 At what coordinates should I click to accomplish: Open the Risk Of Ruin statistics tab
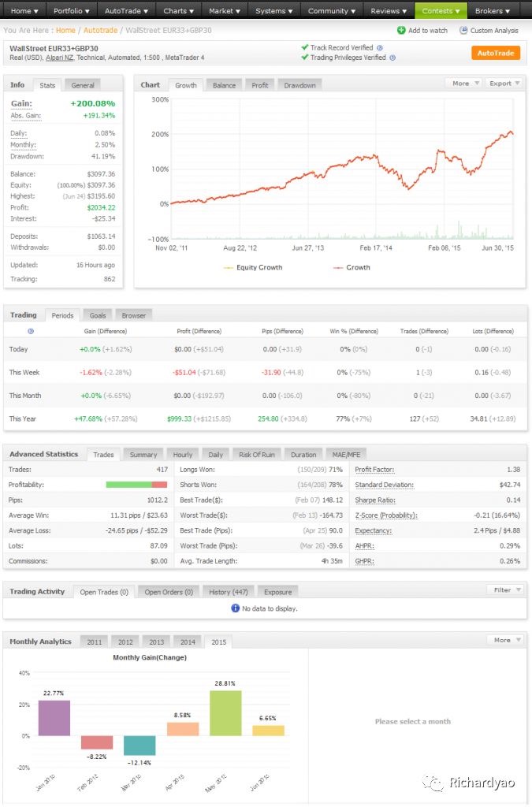pyautogui.click(x=256, y=455)
